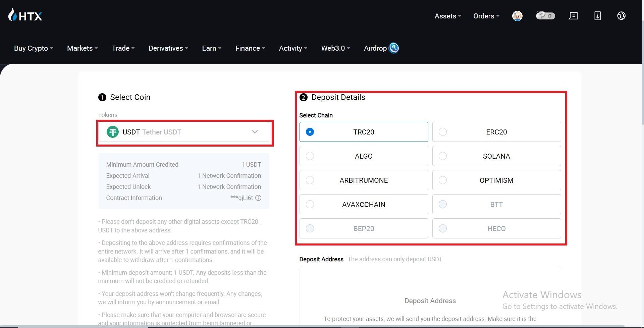644x328 pixels.
Task: Expand the Derivatives menu
Action: click(168, 48)
